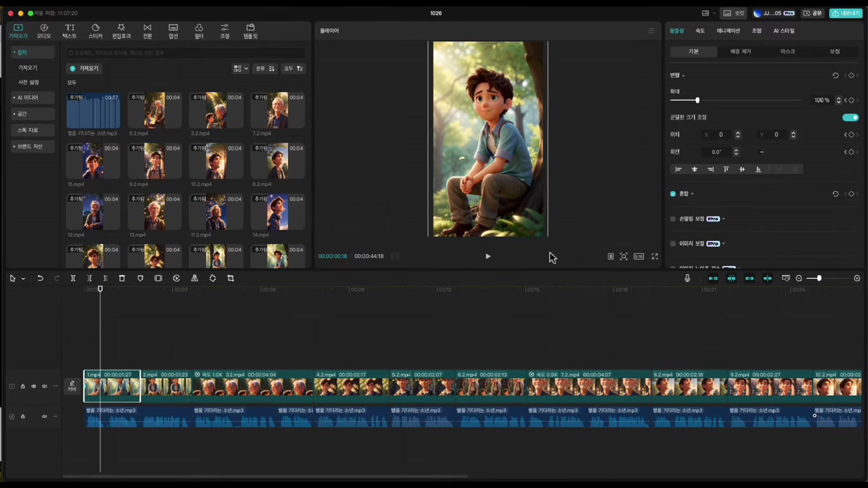Select the 보정 sub-tab

coord(835,52)
